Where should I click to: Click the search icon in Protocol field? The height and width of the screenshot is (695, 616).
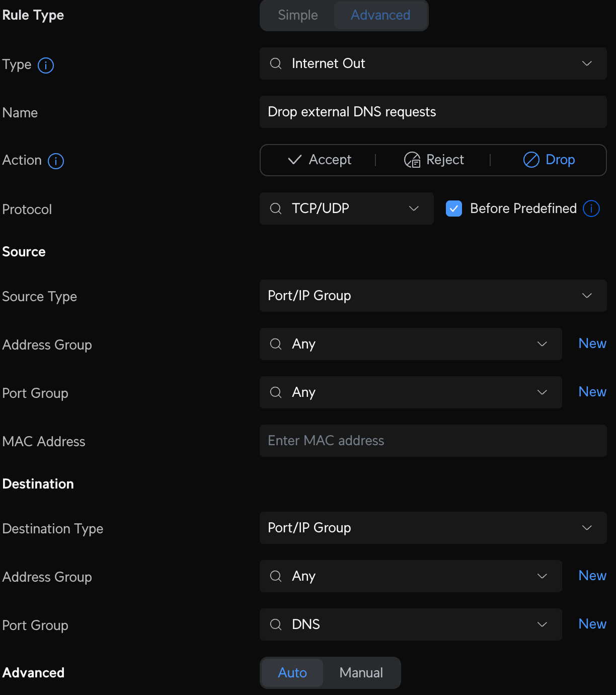[276, 208]
